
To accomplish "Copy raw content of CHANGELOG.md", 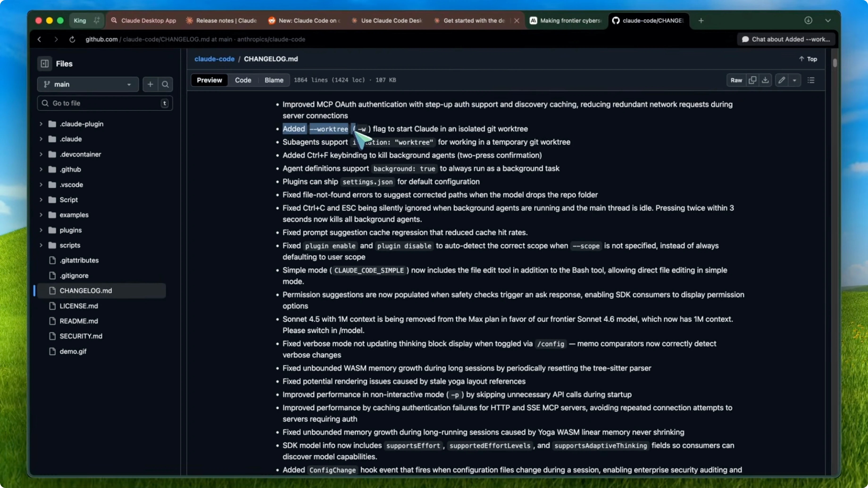I will click(x=752, y=80).
